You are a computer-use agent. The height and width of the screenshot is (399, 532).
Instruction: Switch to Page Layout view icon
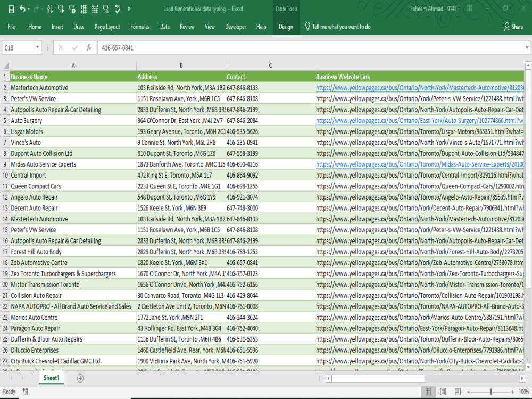pos(443,392)
